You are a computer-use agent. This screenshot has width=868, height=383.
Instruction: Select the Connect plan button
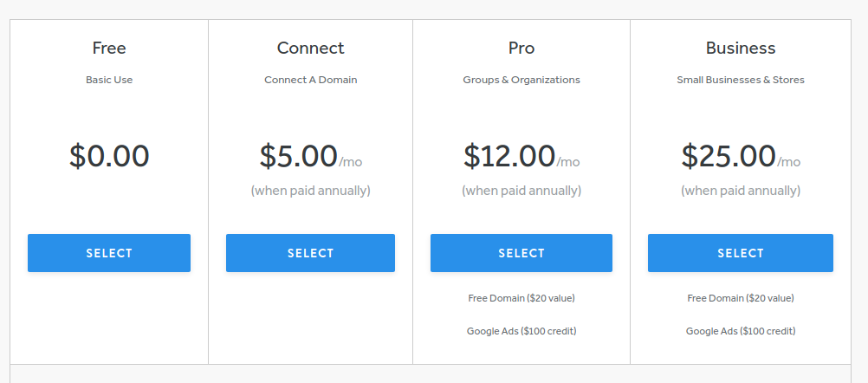[x=310, y=253]
